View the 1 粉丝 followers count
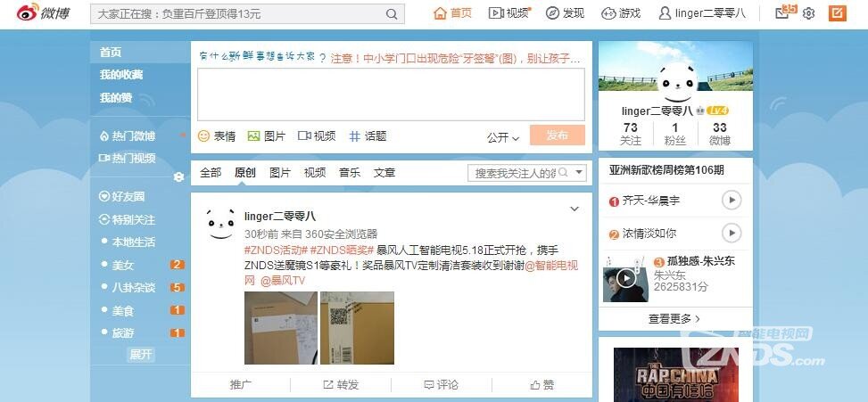This screenshot has height=402, width=868. (674, 134)
